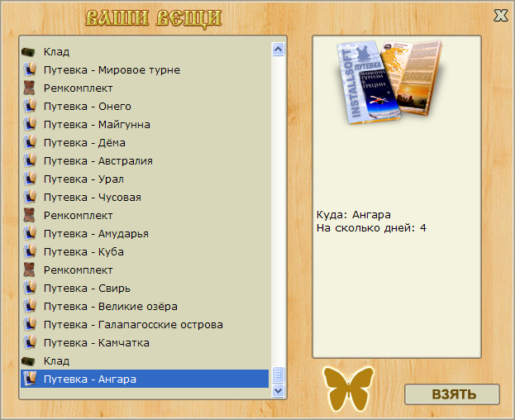Close the Ваши вещи window
This screenshot has width=515, height=420.
tap(501, 15)
